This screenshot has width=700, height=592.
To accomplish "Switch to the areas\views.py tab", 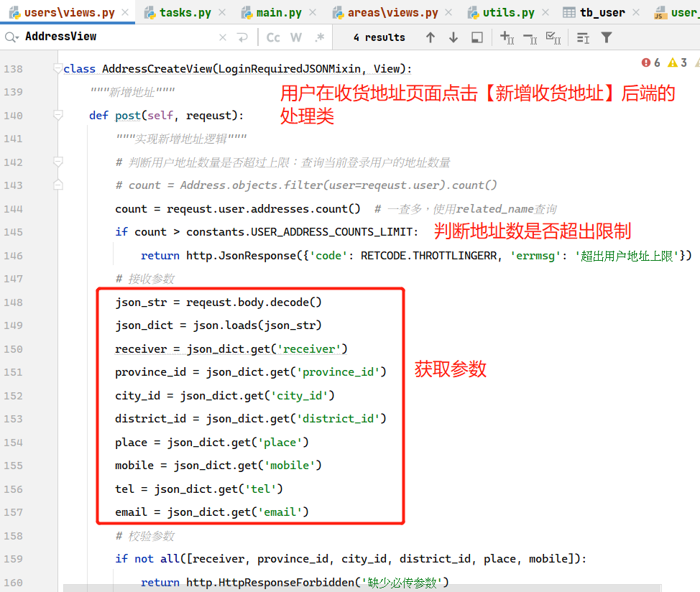I will tap(393, 12).
